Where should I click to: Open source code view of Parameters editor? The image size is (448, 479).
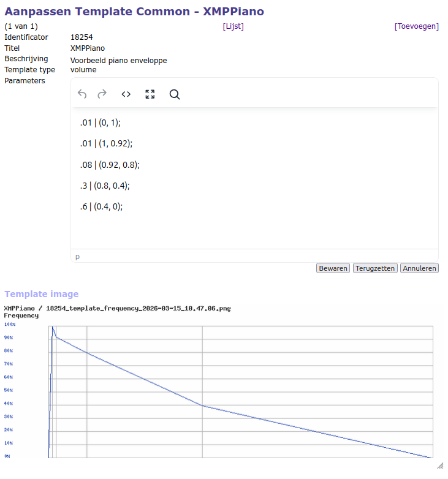pos(126,94)
